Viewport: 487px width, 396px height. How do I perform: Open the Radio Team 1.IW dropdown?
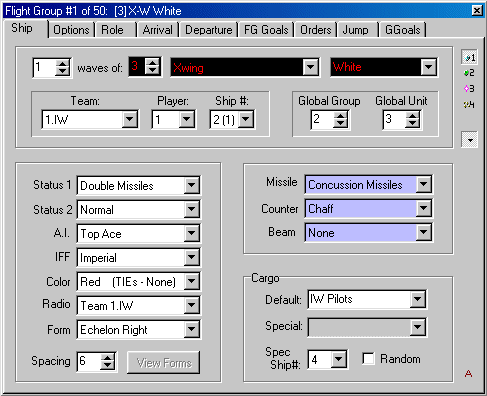coord(192,305)
